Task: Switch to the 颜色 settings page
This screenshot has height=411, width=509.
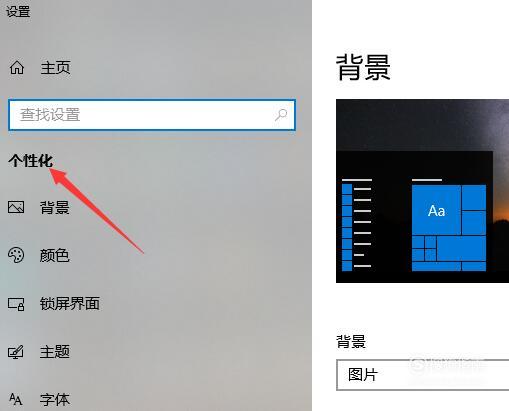Action: coord(54,256)
